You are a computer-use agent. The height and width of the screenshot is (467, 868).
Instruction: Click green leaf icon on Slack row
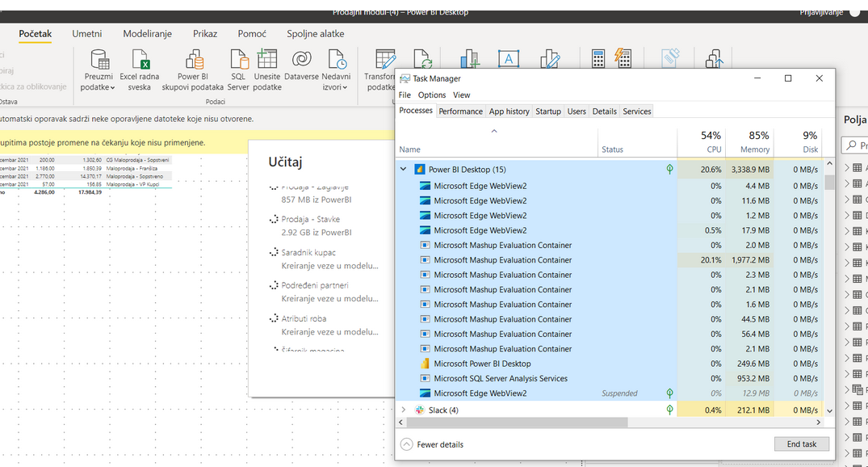pyautogui.click(x=670, y=410)
